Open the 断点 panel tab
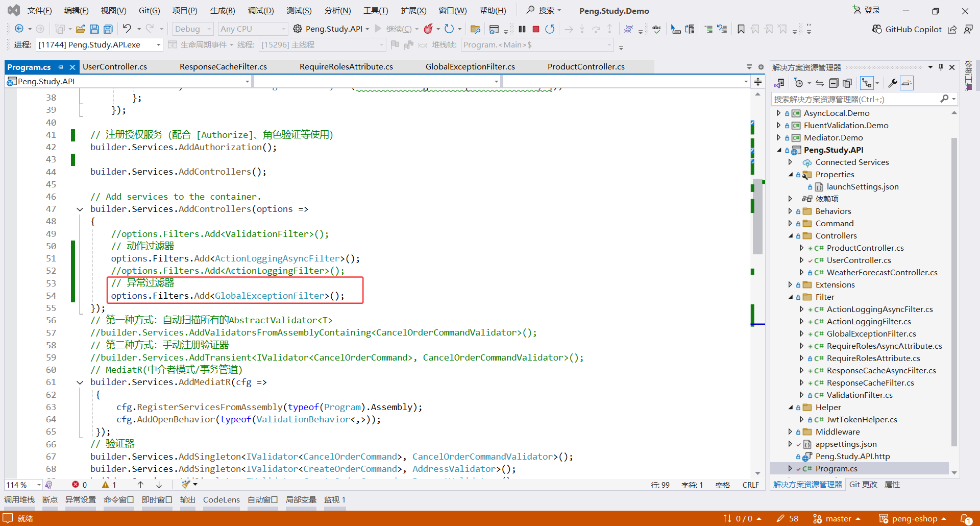 50,500
